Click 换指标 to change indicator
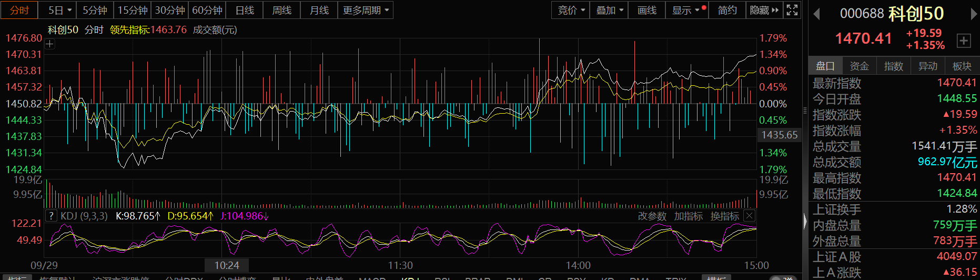Viewport: 980px width, 280px height. tap(724, 216)
